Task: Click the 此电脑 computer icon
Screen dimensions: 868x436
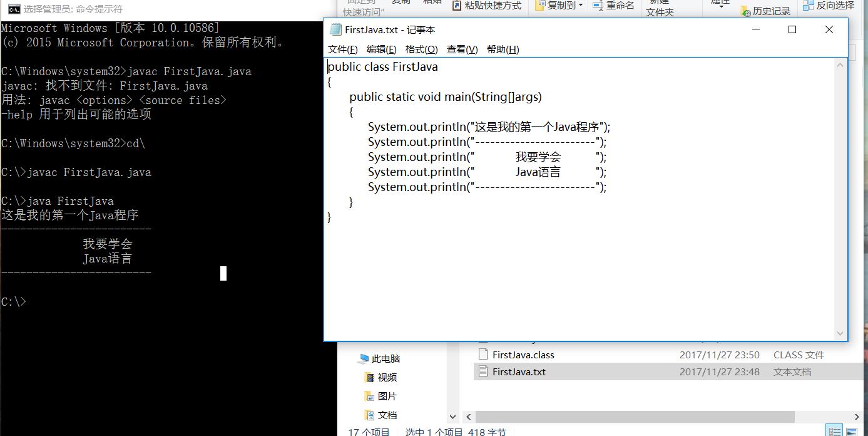Action: (363, 359)
